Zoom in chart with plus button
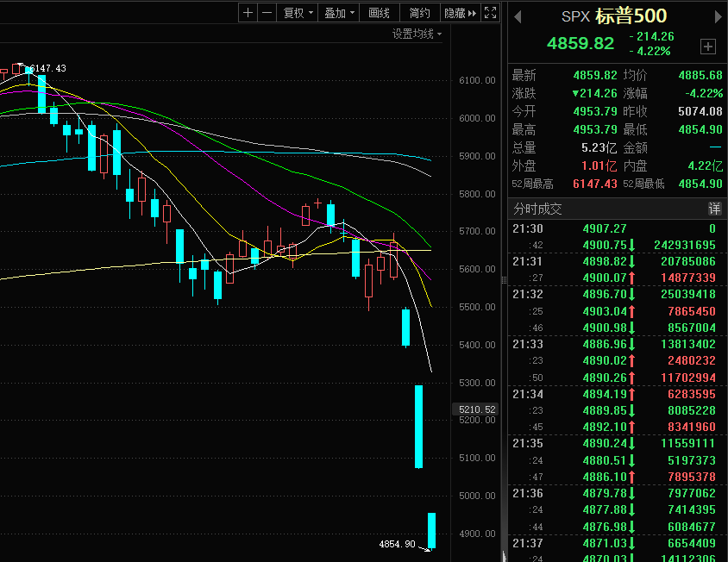Viewport: 728px width, 562px height. click(x=248, y=13)
